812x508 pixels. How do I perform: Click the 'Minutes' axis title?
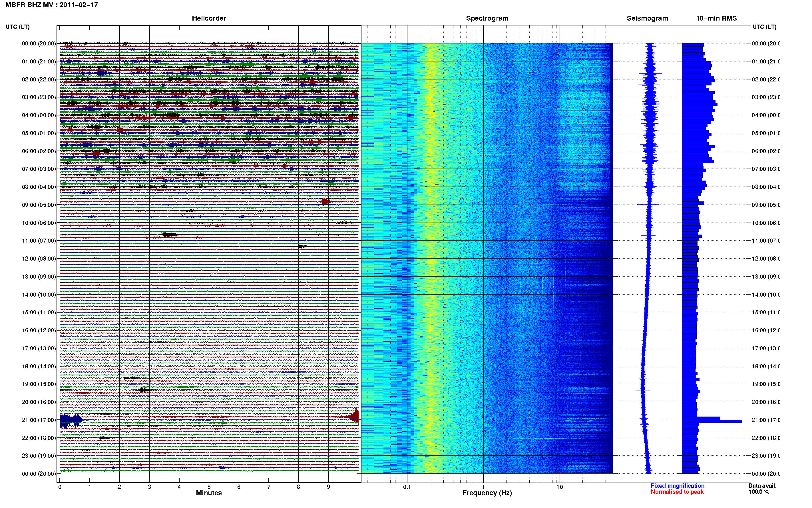[209, 493]
